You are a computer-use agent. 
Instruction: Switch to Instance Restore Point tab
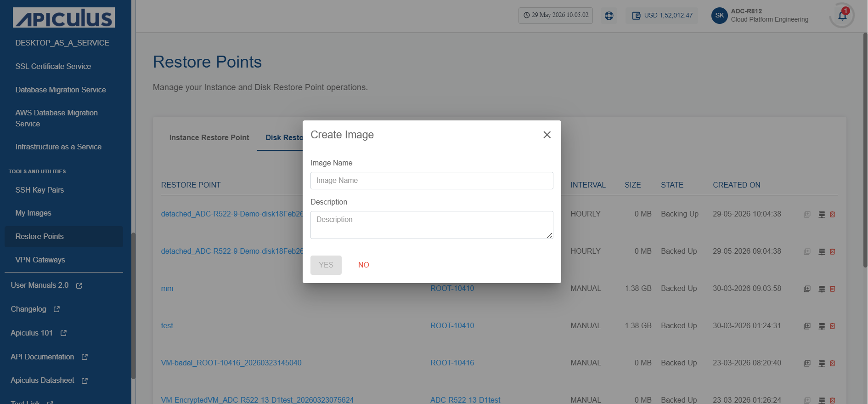pos(209,137)
